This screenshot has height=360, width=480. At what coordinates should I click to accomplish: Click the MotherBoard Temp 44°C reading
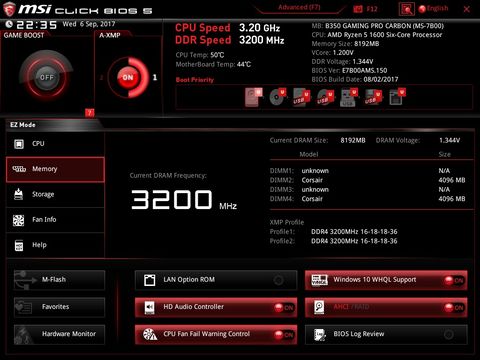coord(213,64)
